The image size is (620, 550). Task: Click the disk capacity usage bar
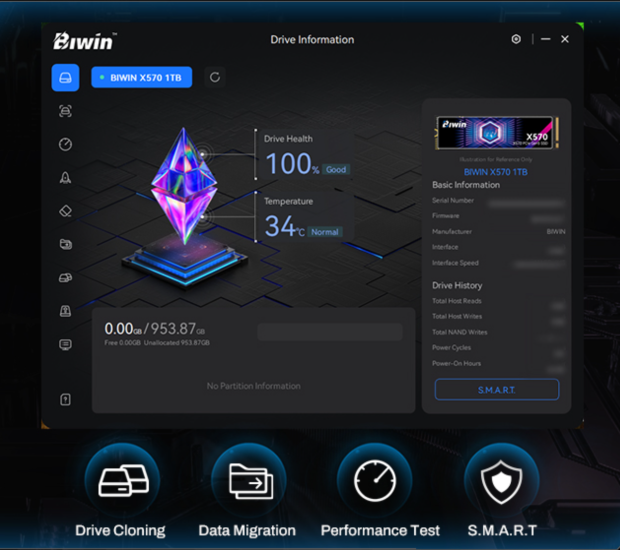click(x=330, y=332)
